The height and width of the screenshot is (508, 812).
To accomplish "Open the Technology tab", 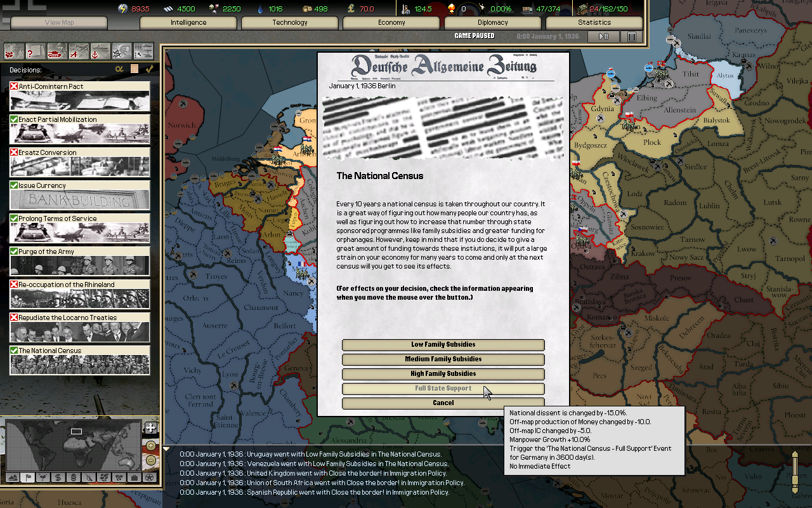I will pos(290,23).
